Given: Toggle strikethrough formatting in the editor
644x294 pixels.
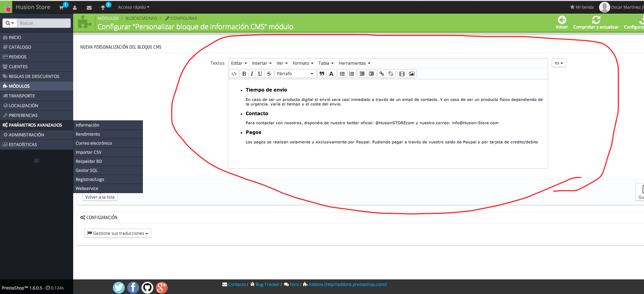Looking at the screenshot, I should (269, 74).
